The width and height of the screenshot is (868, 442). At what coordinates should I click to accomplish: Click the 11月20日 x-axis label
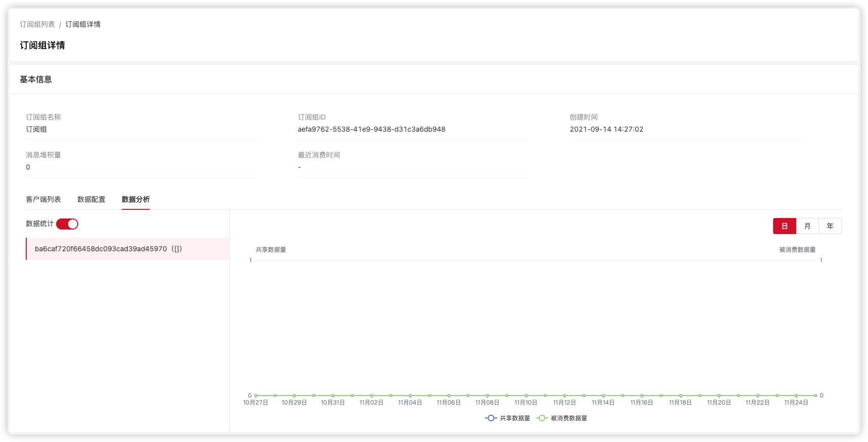click(719, 403)
